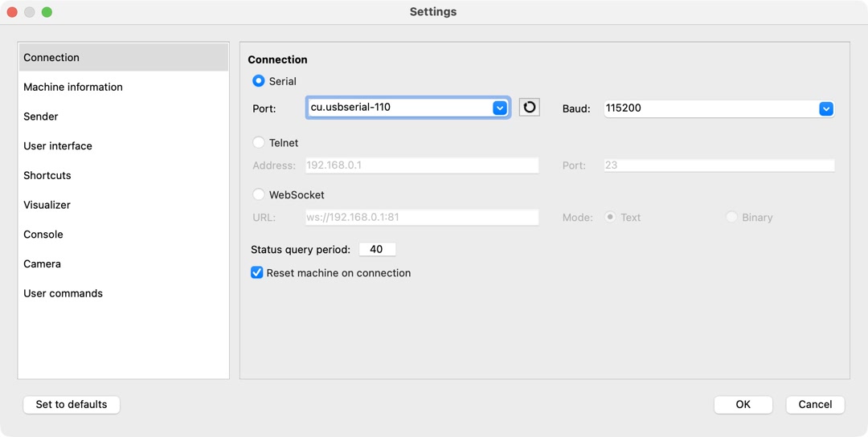This screenshot has height=437, width=868.
Task: Uncheck Reset machine on connection
Action: (x=257, y=273)
